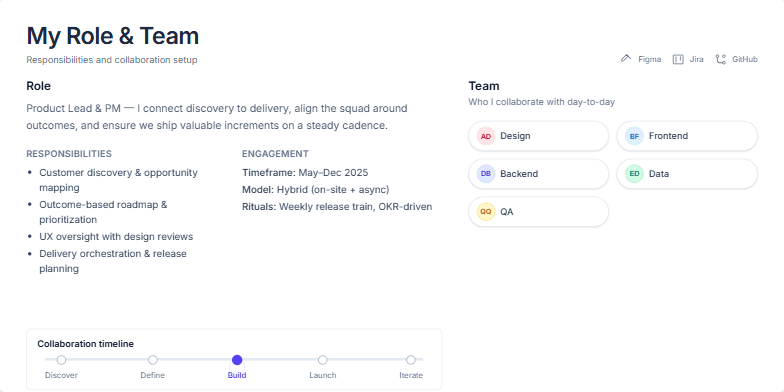The image size is (784, 392).
Task: Click the Collaboration timeline title
Action: (86, 344)
